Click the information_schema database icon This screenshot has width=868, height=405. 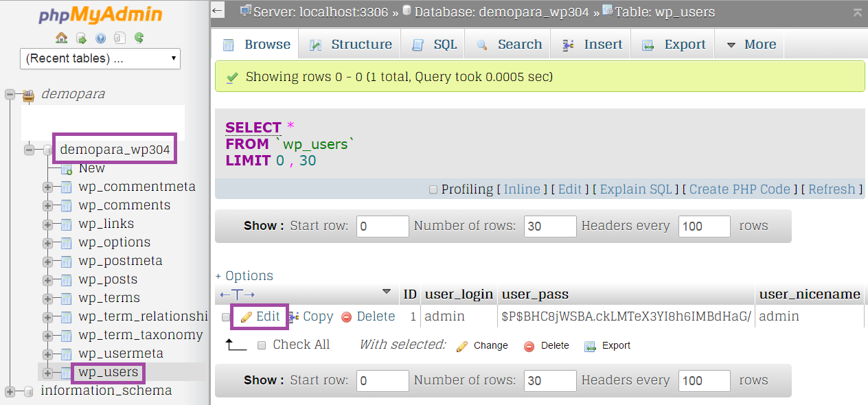pyautogui.click(x=29, y=391)
